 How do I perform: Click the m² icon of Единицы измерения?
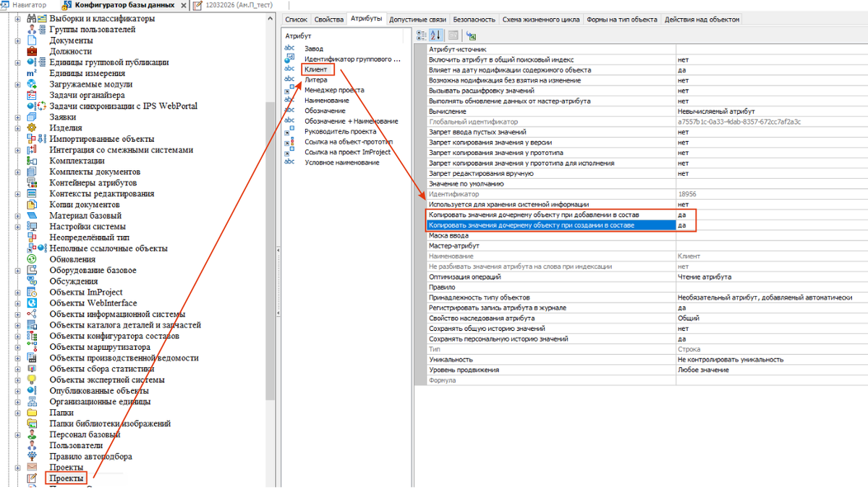(32, 73)
